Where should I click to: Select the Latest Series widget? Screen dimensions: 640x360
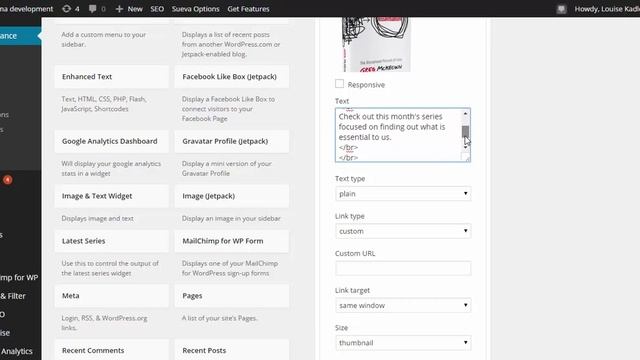[111, 241]
